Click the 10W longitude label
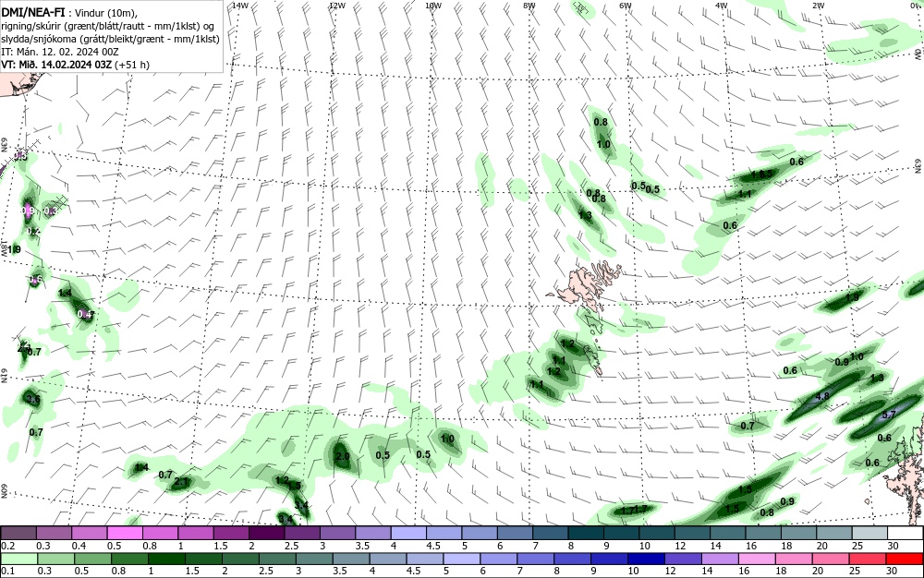 coord(433,6)
